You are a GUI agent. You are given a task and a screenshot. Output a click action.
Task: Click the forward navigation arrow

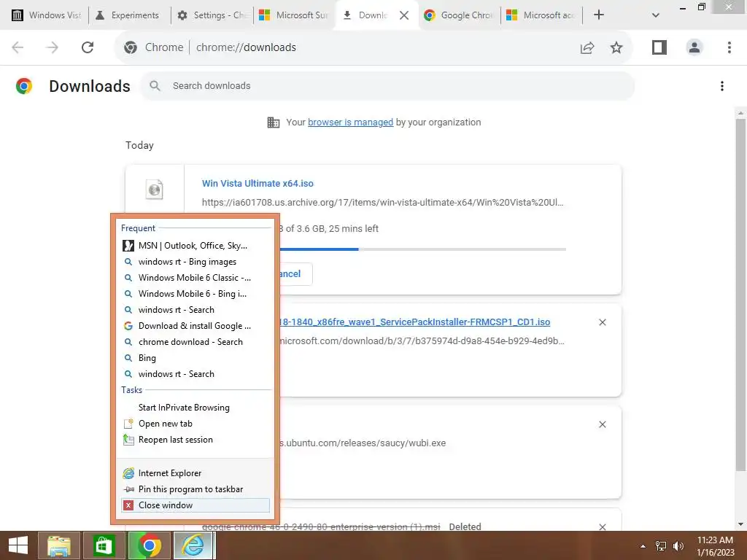53,47
